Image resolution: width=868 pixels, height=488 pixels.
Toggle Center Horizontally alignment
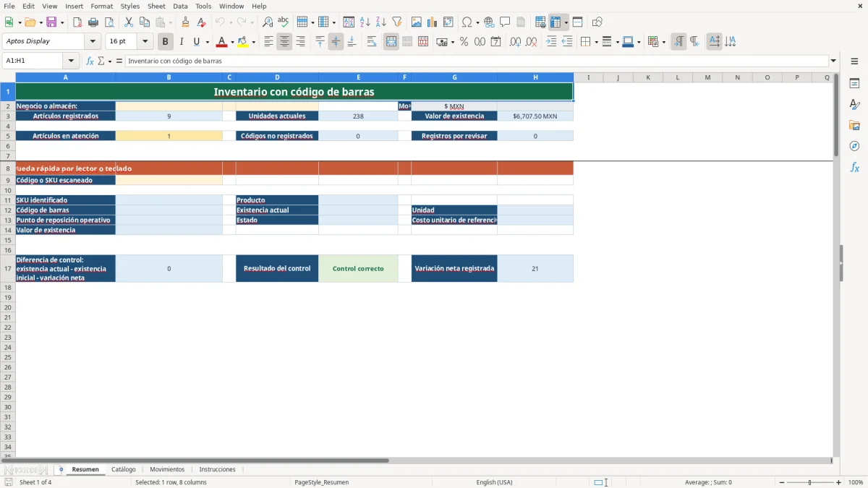[284, 42]
